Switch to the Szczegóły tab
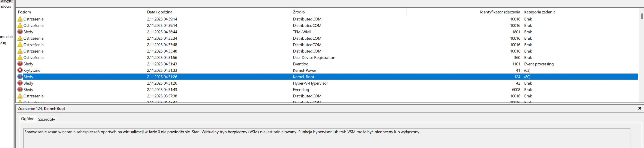 point(47,119)
